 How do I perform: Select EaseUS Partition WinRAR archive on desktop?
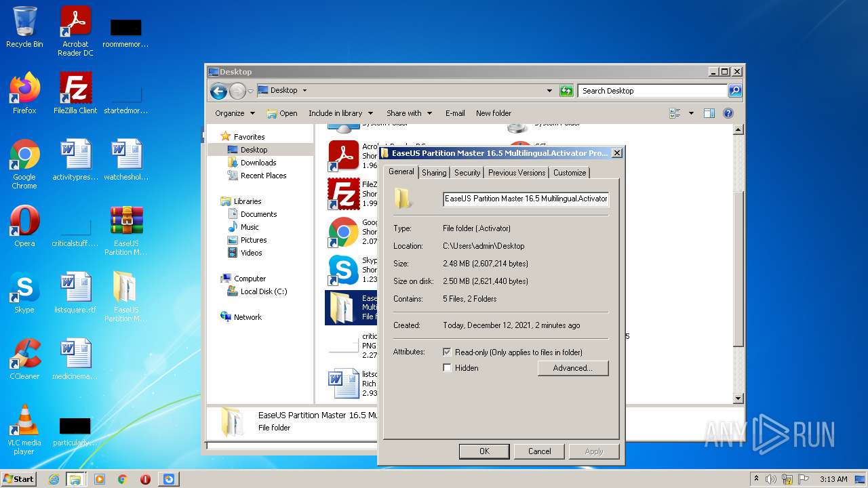[126, 230]
